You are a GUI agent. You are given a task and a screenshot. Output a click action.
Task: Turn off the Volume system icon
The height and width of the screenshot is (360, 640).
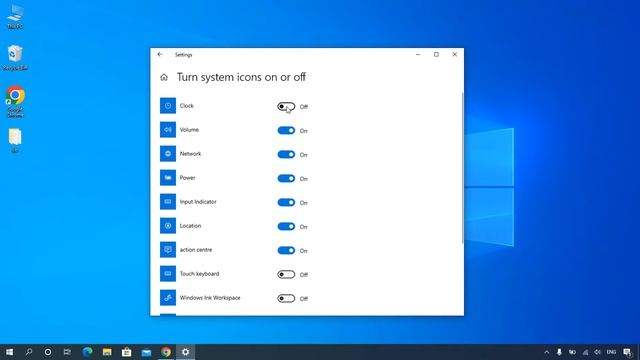click(x=286, y=131)
